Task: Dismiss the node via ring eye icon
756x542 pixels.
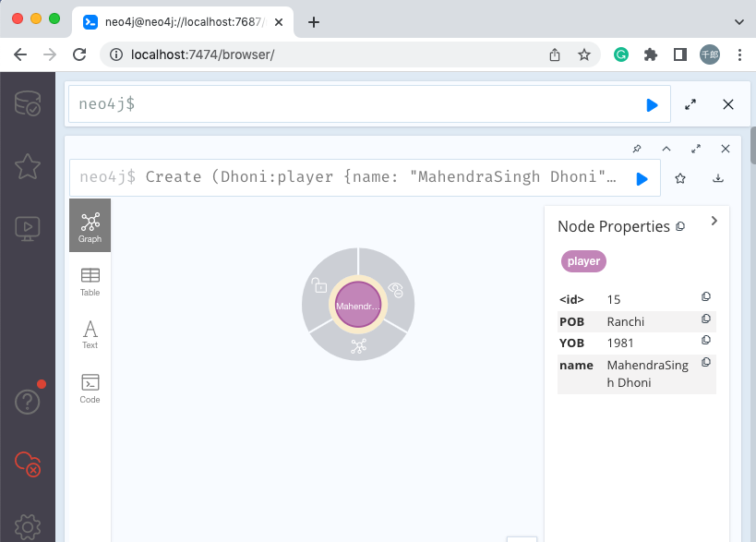Action: (396, 290)
